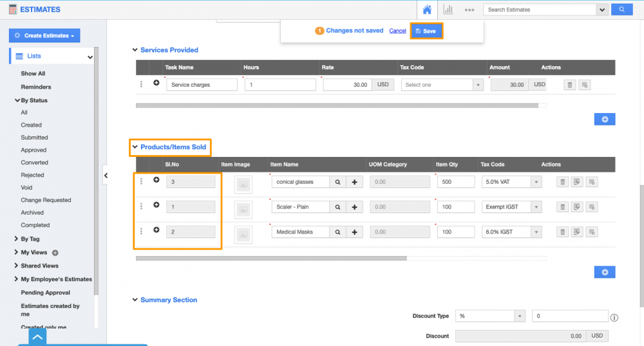Image resolution: width=644 pixels, height=346 pixels.
Task: Open Tax Code dropdown for Service charges
Action: (x=442, y=85)
